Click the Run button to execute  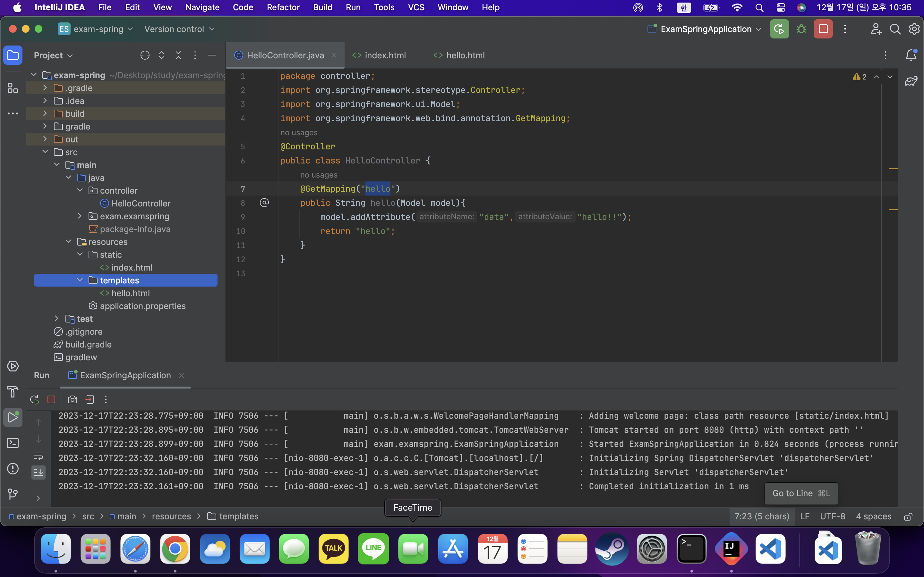coord(779,29)
